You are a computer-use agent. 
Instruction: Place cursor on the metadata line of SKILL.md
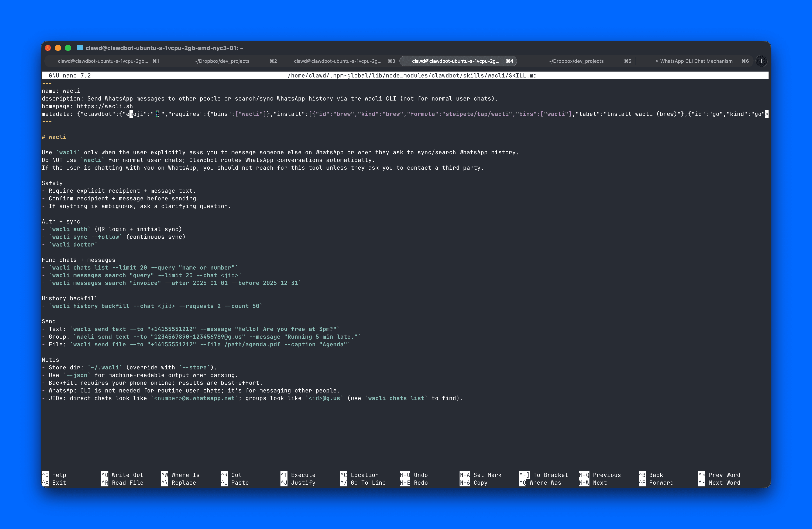[239, 114]
